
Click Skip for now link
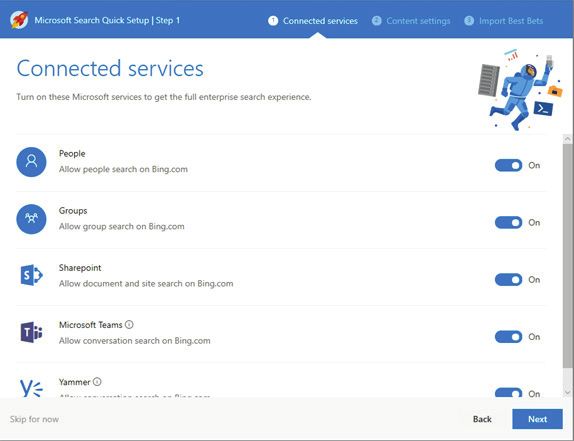pyautogui.click(x=34, y=419)
